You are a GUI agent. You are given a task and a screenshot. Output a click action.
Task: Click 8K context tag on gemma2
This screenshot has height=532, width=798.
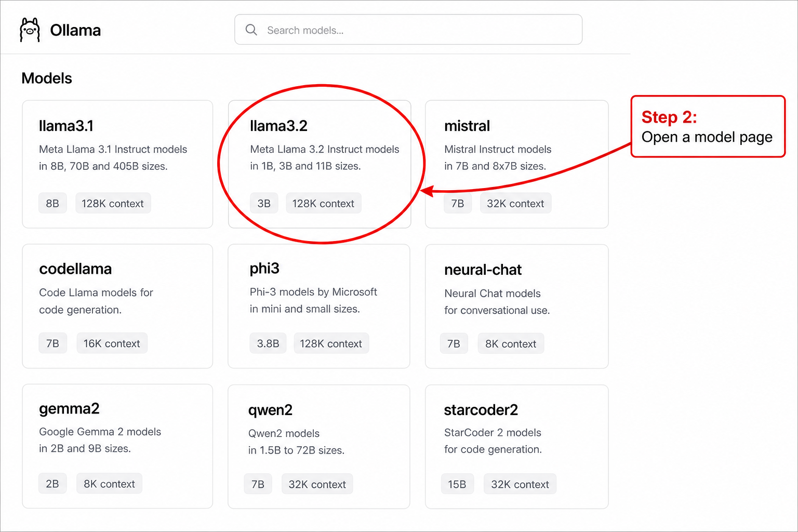coord(109,484)
